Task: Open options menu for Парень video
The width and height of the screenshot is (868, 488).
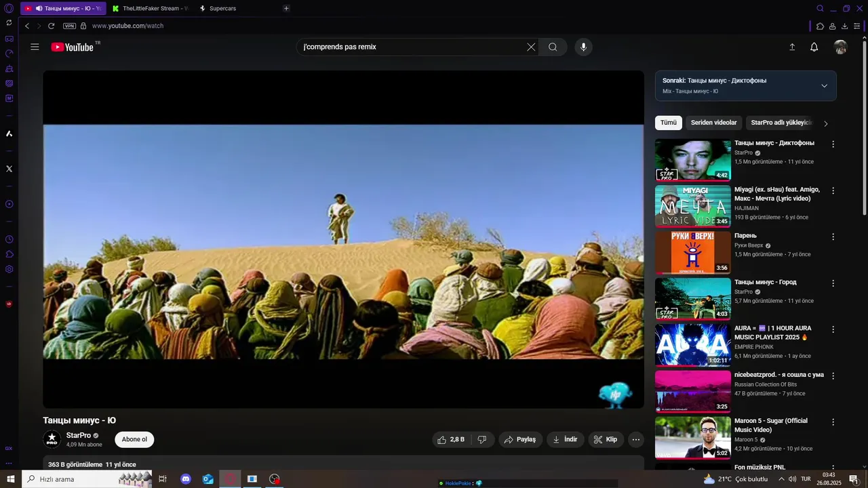Action: coord(833,237)
